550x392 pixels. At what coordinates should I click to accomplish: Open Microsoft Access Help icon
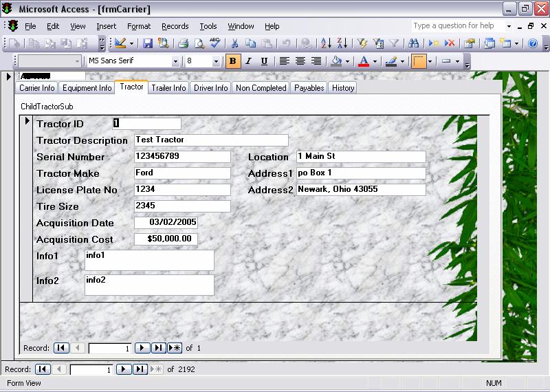click(533, 43)
